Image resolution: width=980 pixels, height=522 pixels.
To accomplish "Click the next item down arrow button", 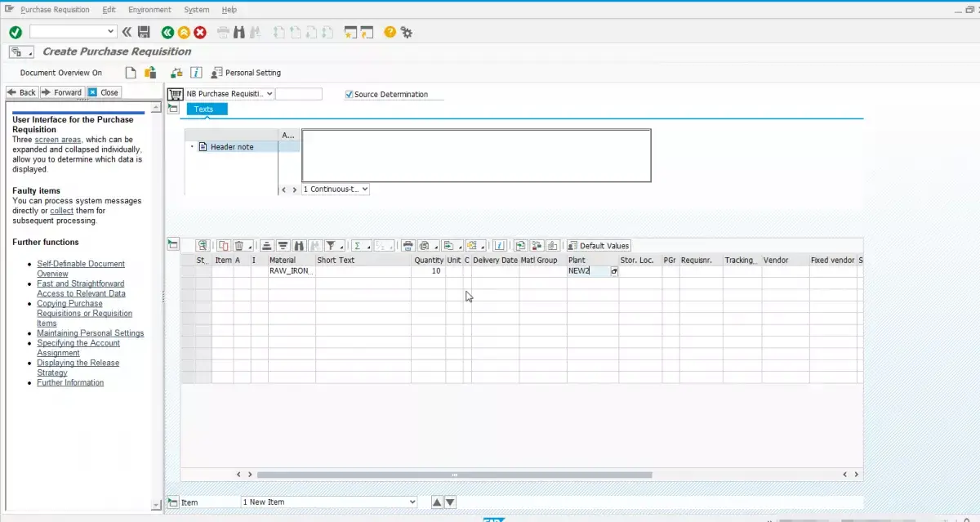I will [x=450, y=502].
